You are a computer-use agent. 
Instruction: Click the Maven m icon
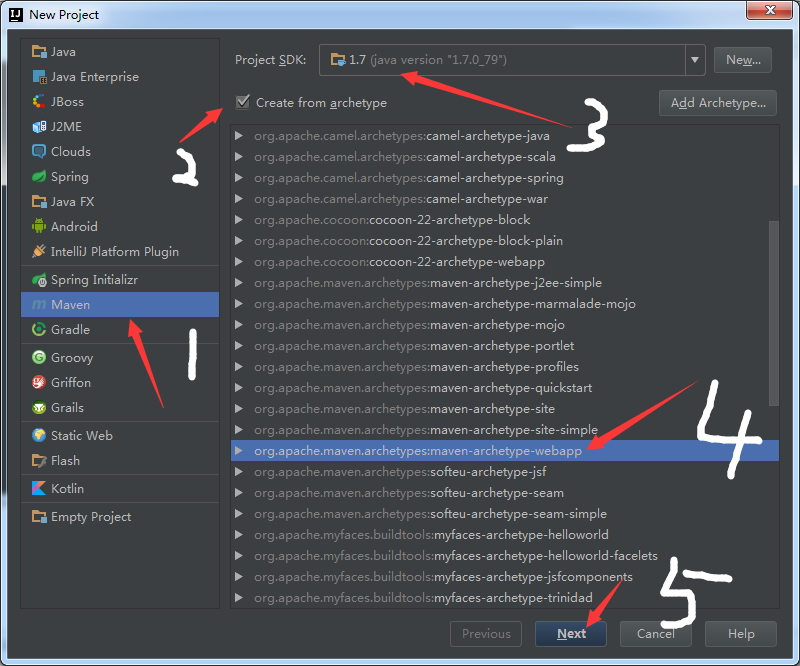pyautogui.click(x=39, y=305)
